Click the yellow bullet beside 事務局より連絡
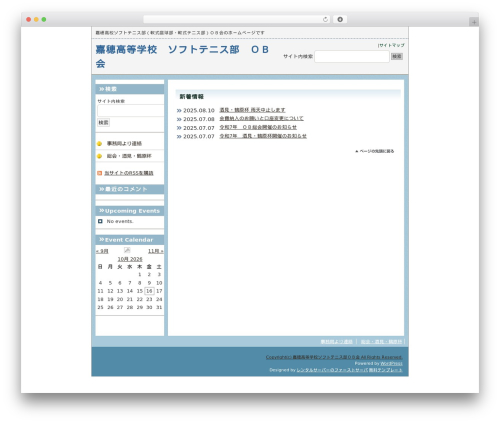 pos(99,144)
